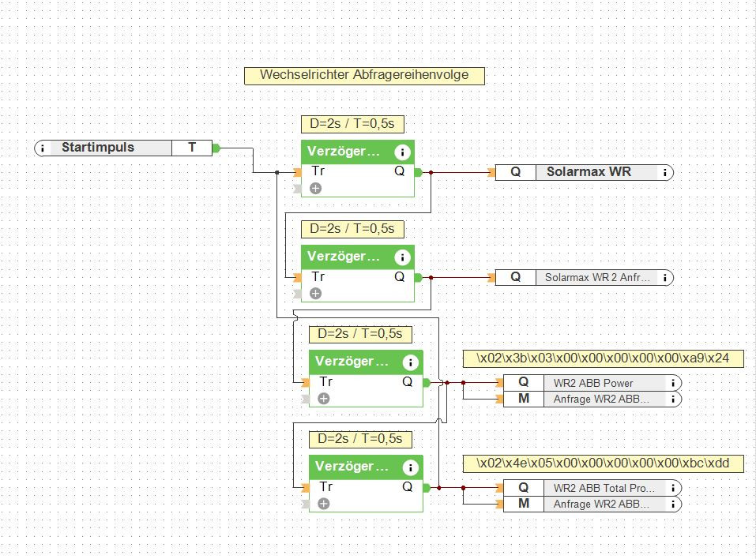Screen dimensions: 756x559
Task: Click plus icon on Verzöger block feeding WR2 ABB Total Pro
Action: click(x=324, y=504)
